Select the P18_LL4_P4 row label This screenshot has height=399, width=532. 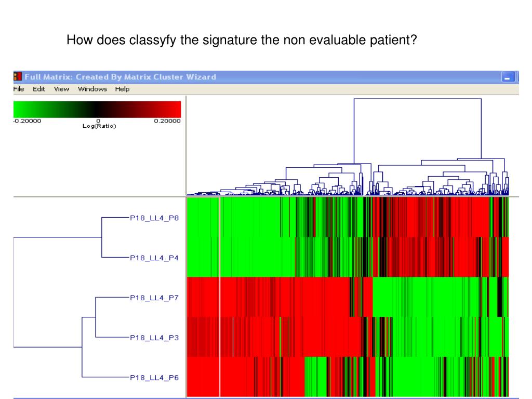[154, 258]
